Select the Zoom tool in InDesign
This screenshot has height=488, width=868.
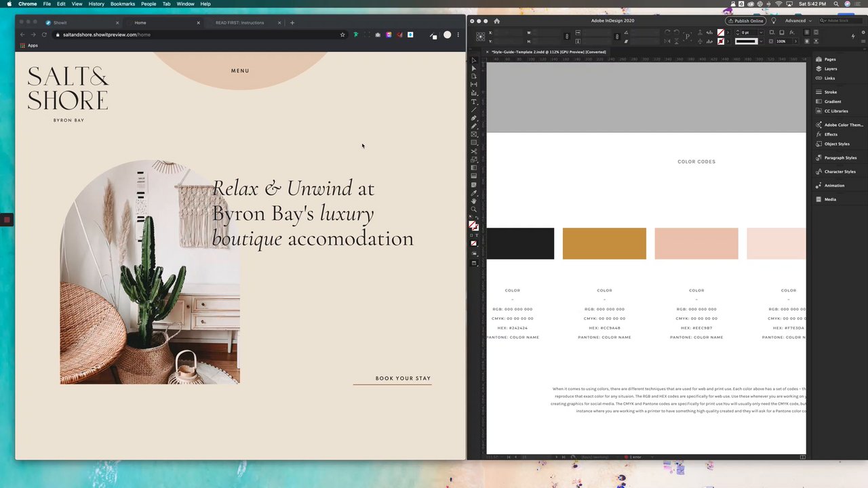point(474,209)
